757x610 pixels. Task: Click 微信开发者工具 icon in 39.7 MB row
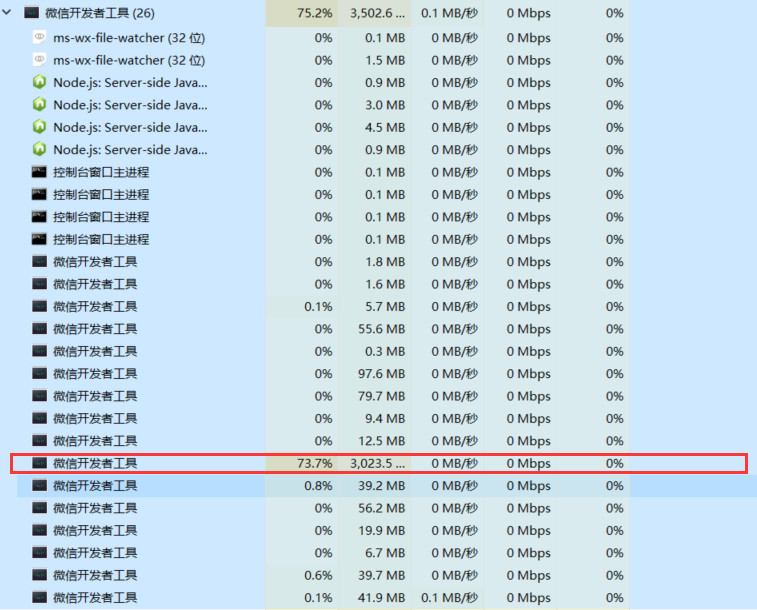coord(39,575)
